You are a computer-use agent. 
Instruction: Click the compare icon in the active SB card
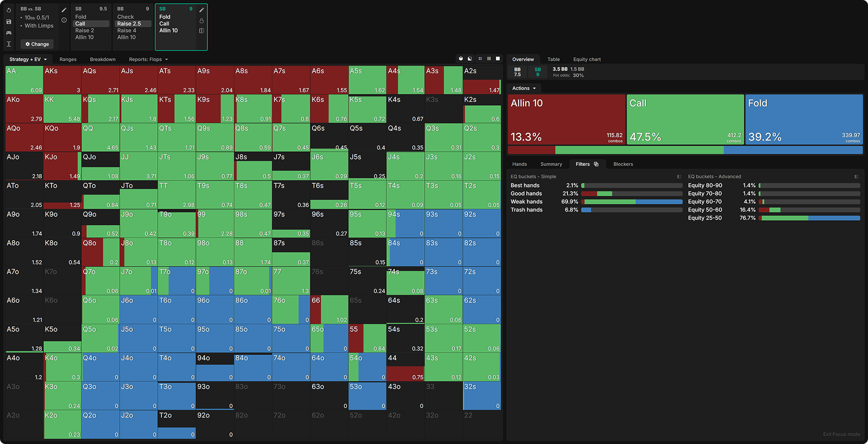(x=201, y=31)
